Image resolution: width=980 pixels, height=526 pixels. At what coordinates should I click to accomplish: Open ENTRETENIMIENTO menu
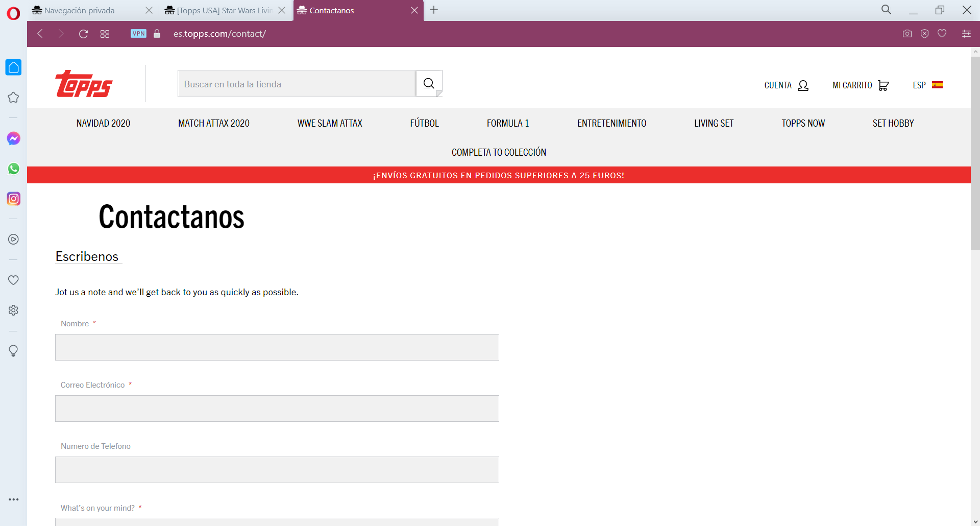[x=611, y=123]
